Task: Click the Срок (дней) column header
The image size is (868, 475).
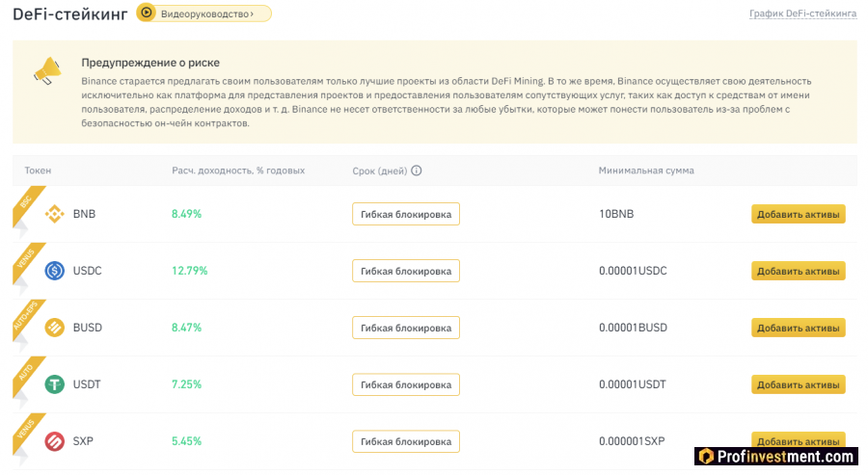Action: [379, 171]
